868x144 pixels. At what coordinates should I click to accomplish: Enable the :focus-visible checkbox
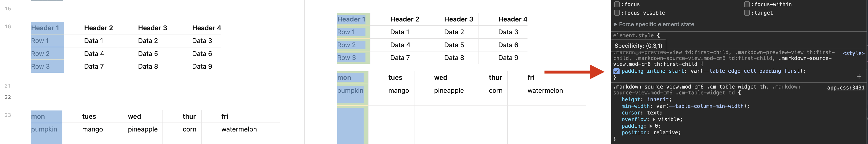click(x=617, y=13)
